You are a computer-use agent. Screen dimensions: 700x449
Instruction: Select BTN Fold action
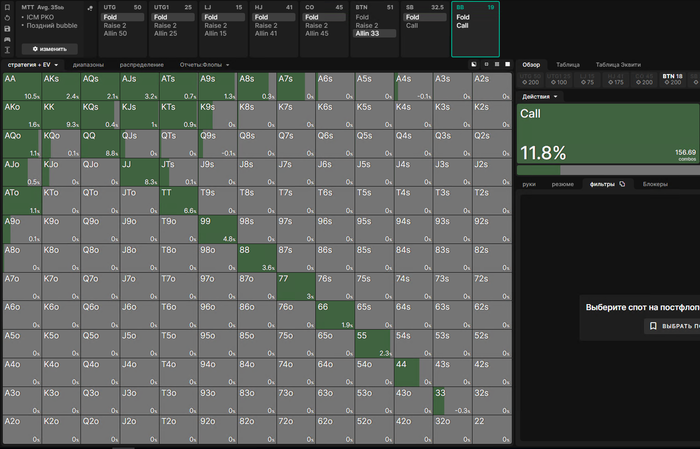[375, 17]
